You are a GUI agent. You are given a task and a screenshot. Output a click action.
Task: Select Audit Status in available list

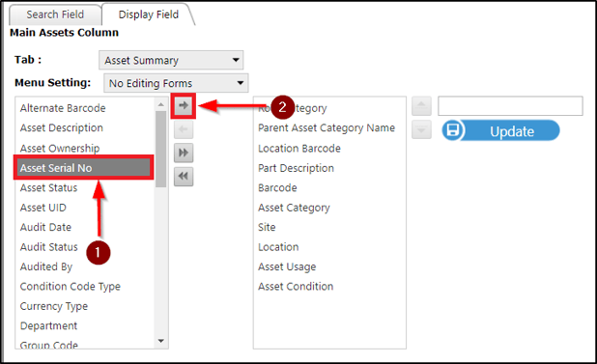pos(48,247)
